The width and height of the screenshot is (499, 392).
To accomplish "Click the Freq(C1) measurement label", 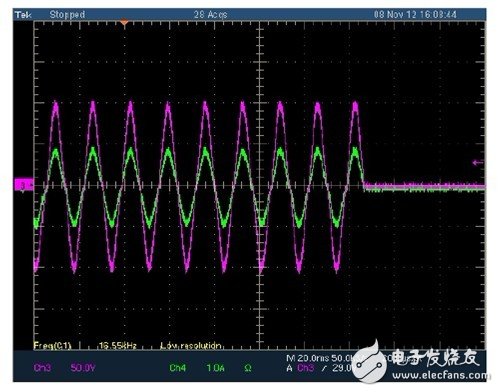I will [52, 345].
